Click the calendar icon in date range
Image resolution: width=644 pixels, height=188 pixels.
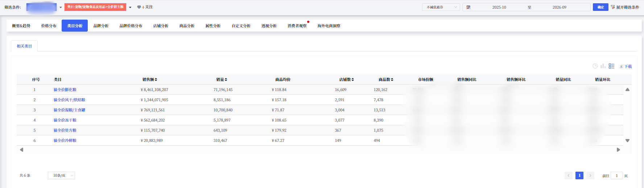coord(468,7)
